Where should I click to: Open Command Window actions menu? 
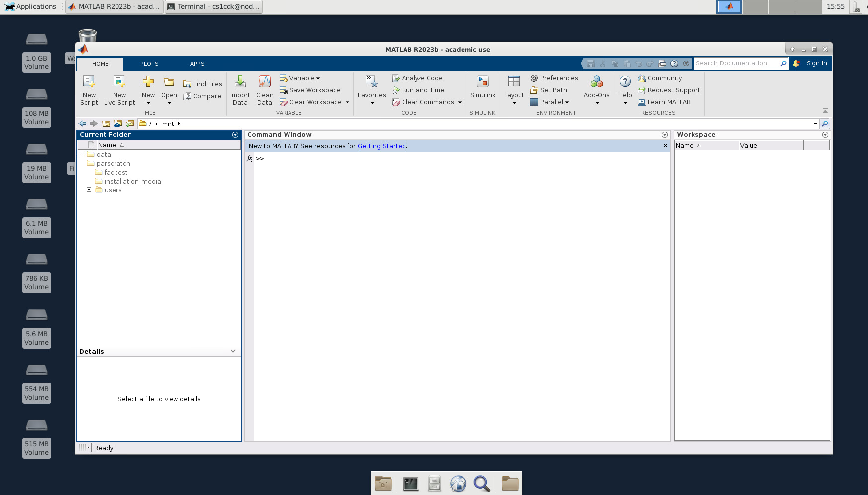(x=665, y=135)
